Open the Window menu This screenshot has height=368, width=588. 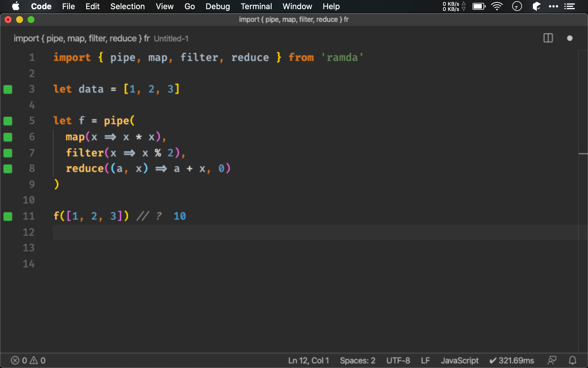click(x=297, y=6)
